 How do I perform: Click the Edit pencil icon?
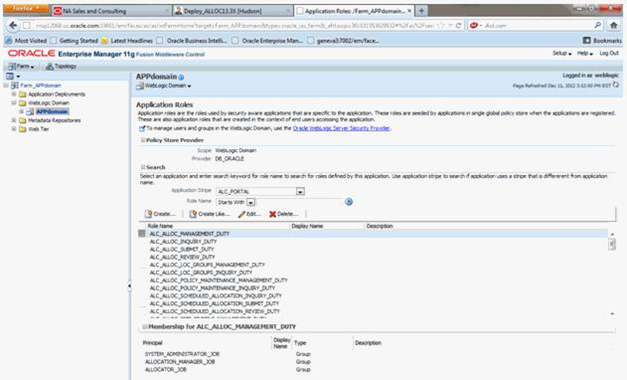point(242,214)
